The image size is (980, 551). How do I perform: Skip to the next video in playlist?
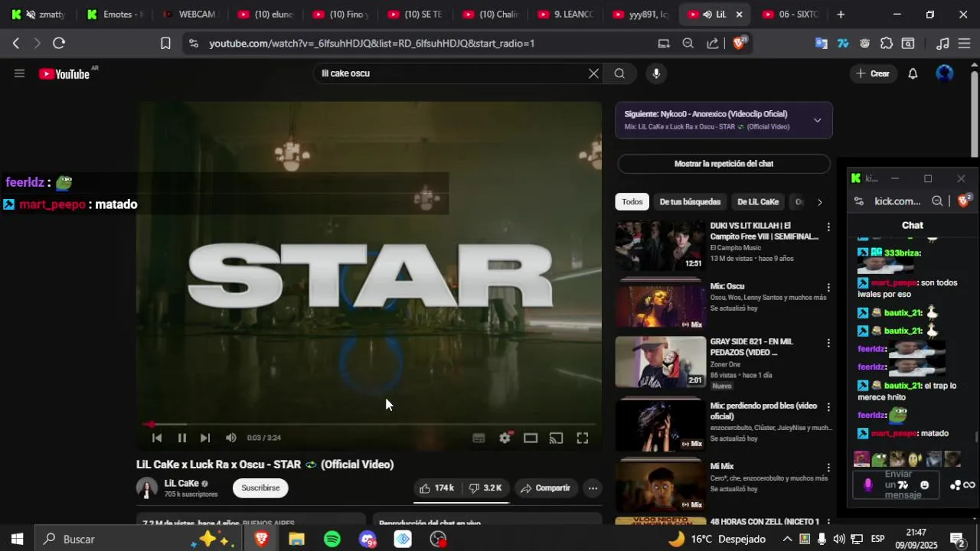coord(205,438)
